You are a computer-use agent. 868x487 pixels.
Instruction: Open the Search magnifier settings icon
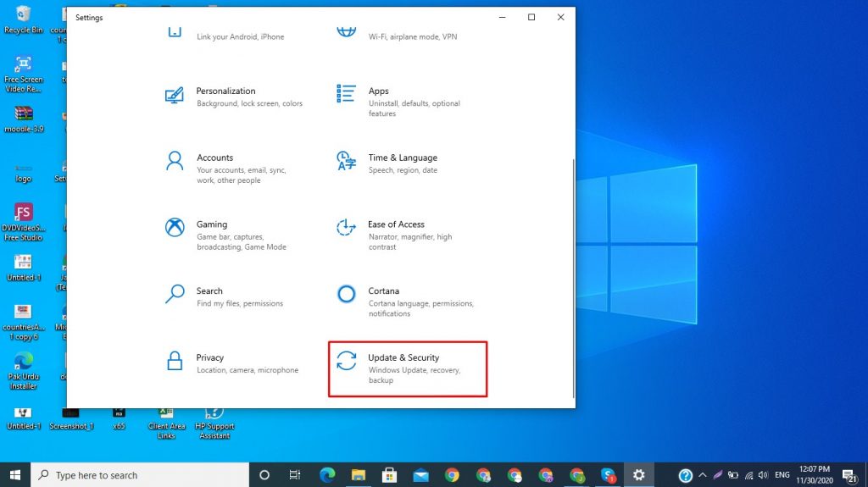pyautogui.click(x=175, y=294)
